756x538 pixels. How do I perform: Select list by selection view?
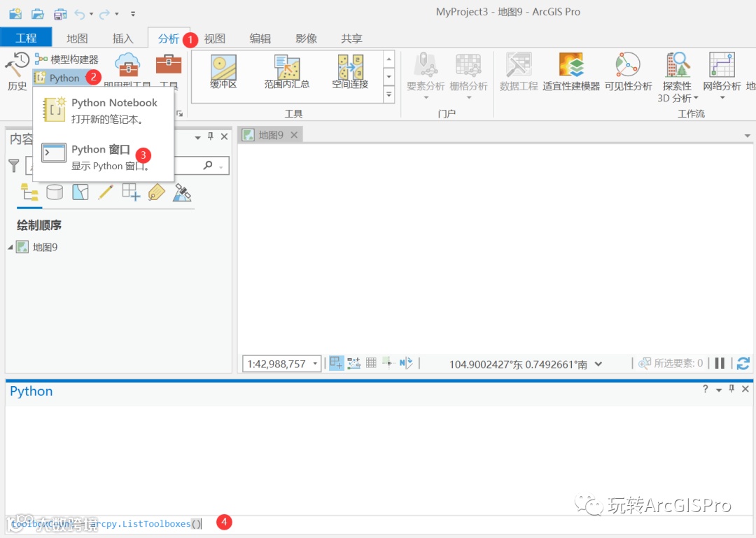coord(80,192)
